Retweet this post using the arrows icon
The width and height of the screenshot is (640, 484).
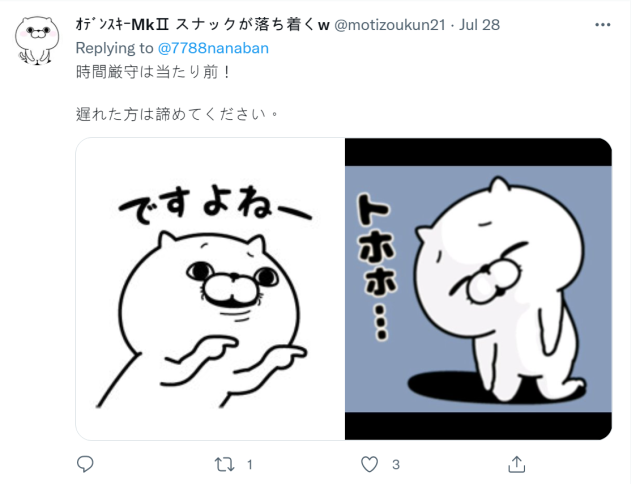coord(224,464)
